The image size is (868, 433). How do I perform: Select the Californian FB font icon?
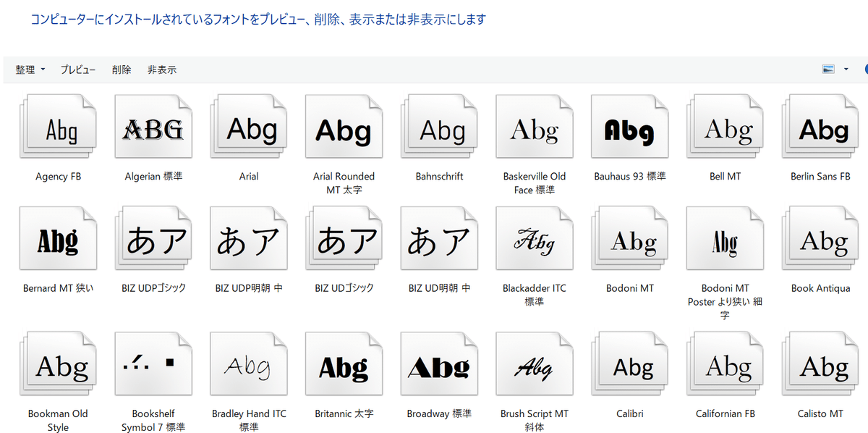pos(726,364)
